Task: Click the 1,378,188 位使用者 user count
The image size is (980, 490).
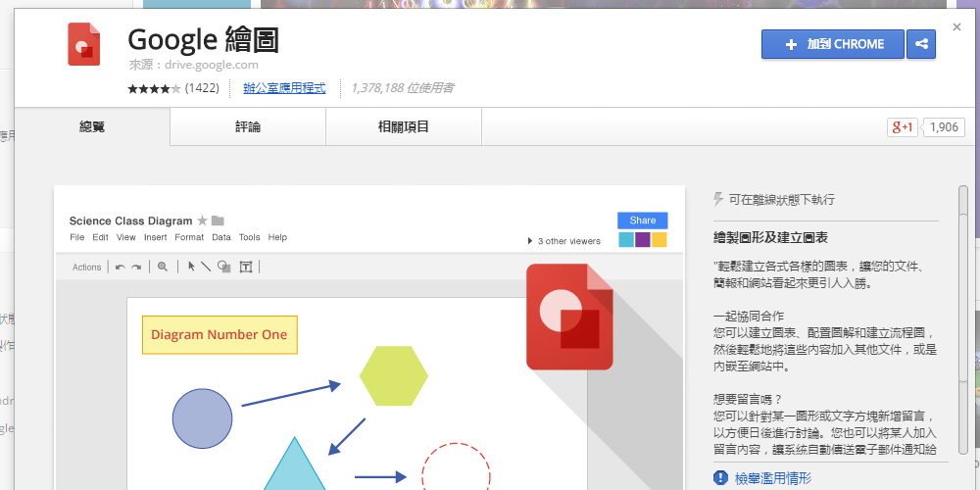Action: tap(402, 88)
